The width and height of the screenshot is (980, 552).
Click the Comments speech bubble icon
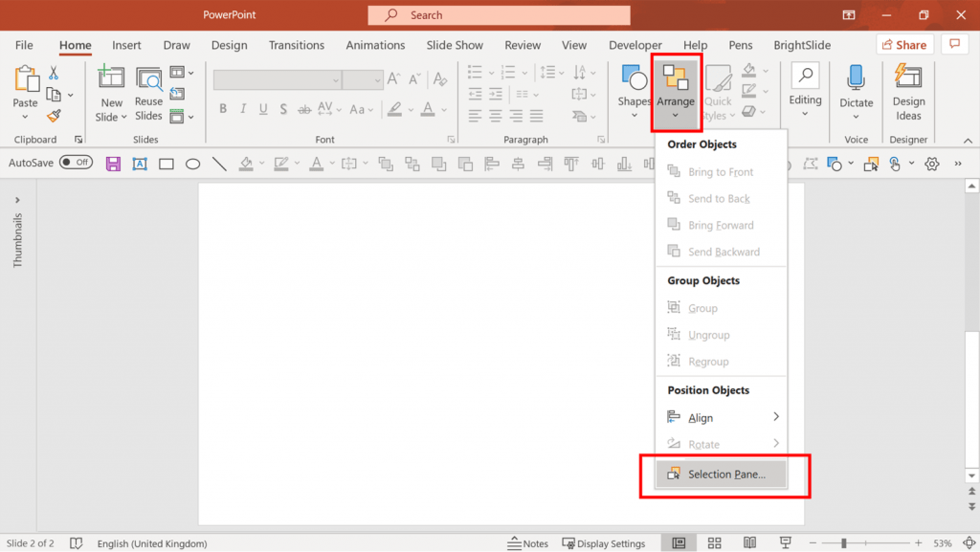954,44
